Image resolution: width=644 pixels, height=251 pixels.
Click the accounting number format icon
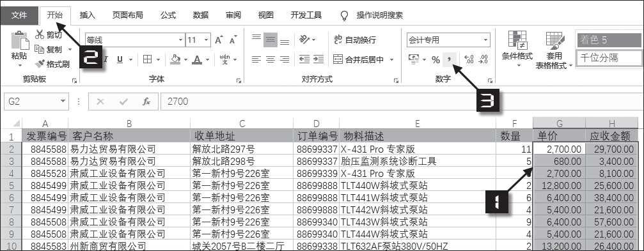413,60
